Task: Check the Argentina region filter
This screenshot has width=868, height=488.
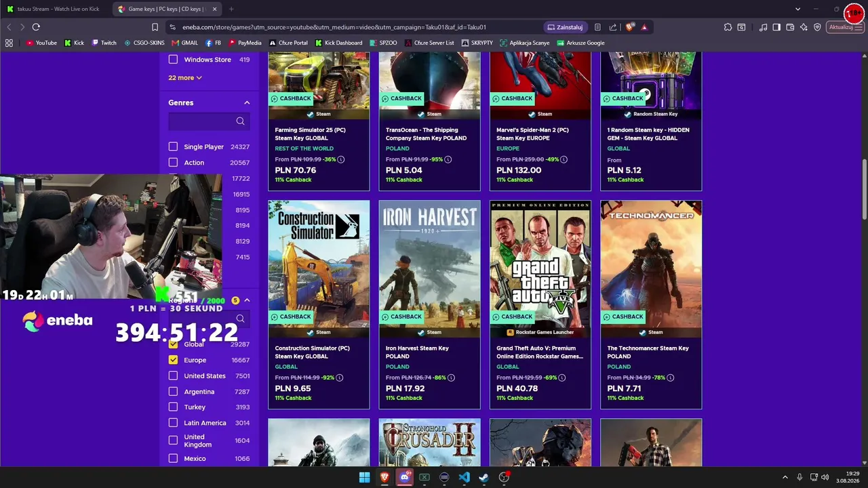Action: 173,392
